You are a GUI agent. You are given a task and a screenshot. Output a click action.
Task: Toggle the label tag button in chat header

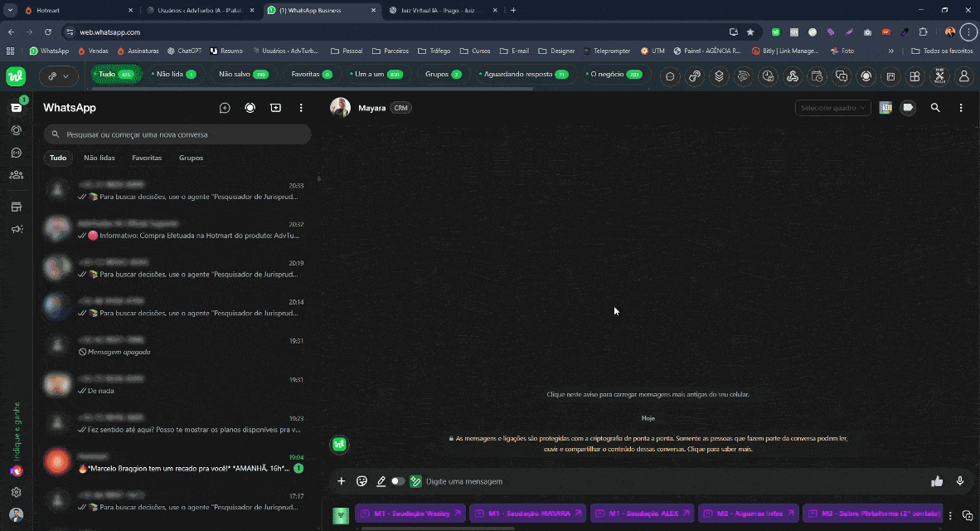coord(908,108)
